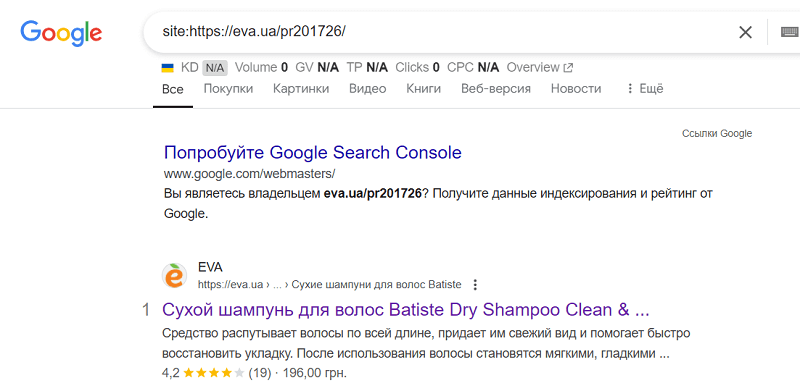
Task: Open the Overview external link
Action: click(x=540, y=67)
